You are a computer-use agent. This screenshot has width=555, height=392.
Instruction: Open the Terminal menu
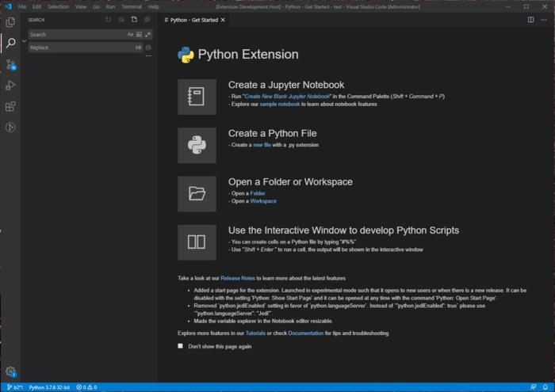(x=132, y=6)
